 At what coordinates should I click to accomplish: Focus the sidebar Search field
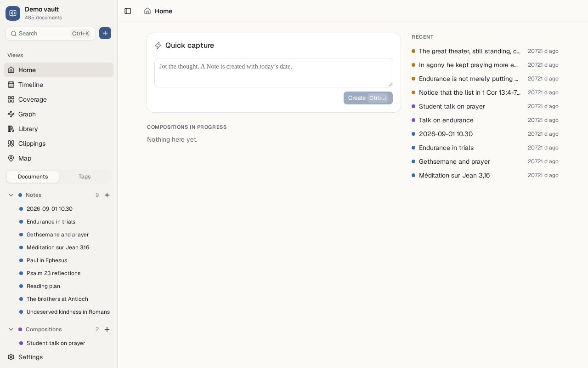coord(51,34)
